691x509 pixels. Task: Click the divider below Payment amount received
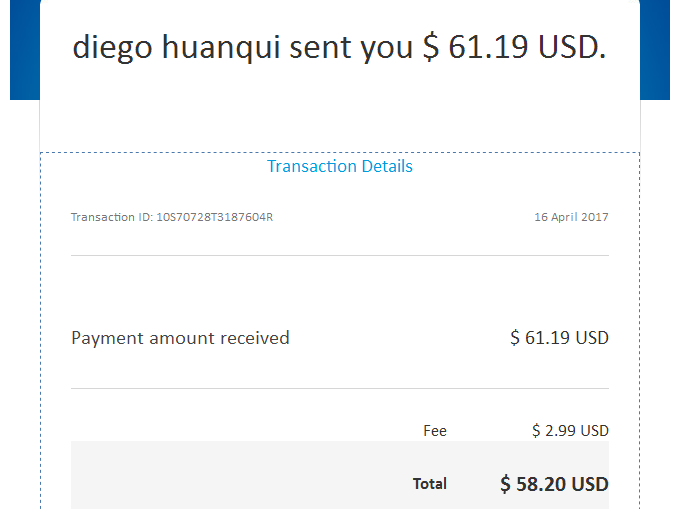pos(340,388)
